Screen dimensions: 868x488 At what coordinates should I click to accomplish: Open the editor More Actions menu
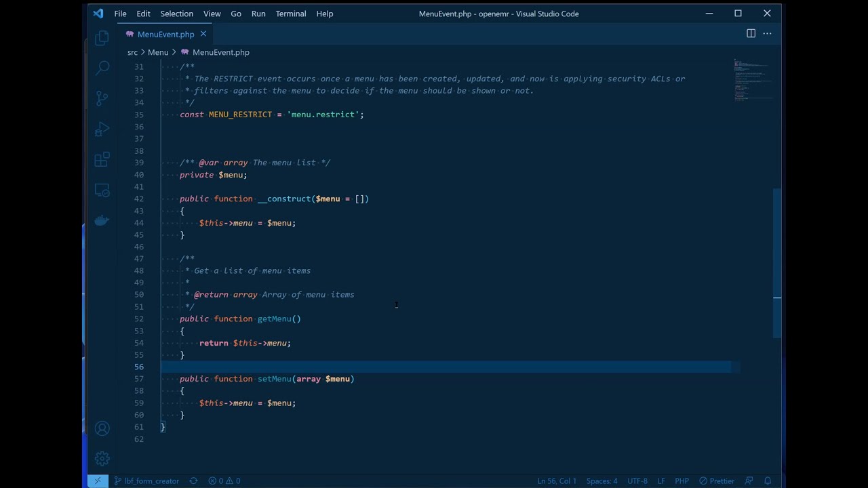pos(767,33)
